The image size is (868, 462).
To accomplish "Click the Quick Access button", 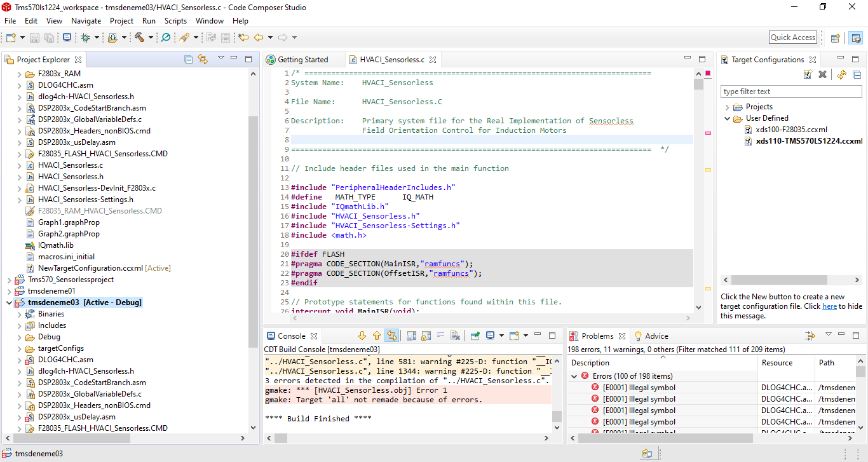I will [792, 37].
